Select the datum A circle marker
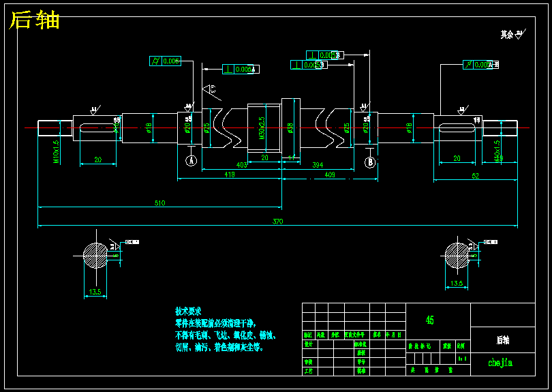This screenshot has width=552, height=392. [x=191, y=161]
